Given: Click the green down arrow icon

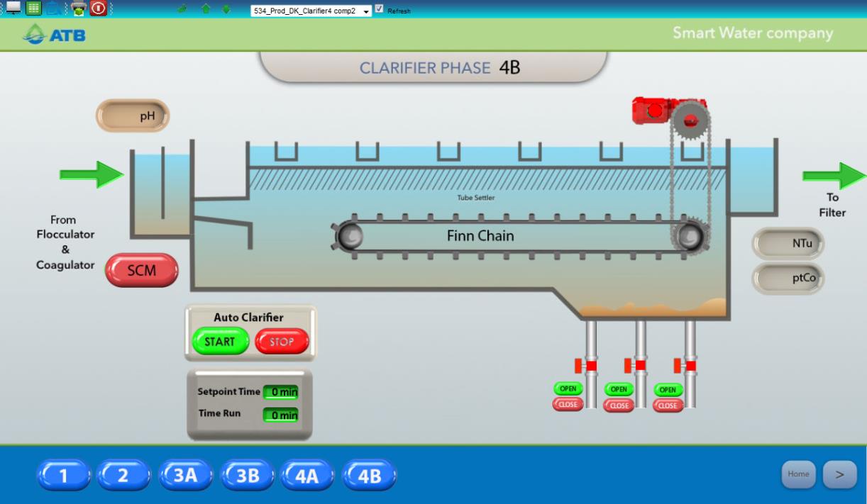Looking at the screenshot, I should 226,9.
